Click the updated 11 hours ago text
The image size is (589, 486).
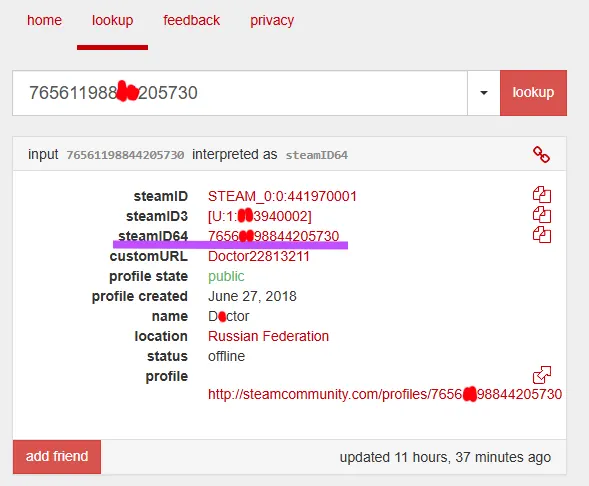point(445,457)
